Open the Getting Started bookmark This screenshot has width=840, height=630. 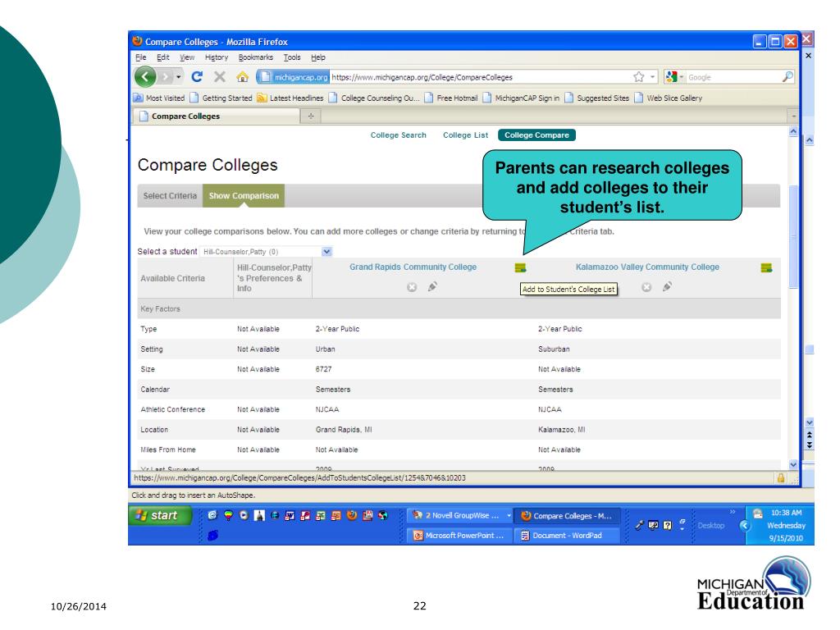221,98
